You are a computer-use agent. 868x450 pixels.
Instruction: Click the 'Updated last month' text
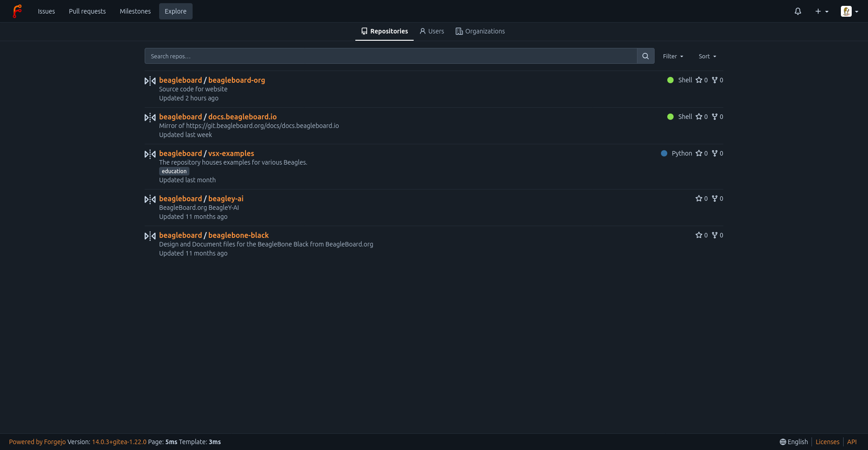pos(187,180)
